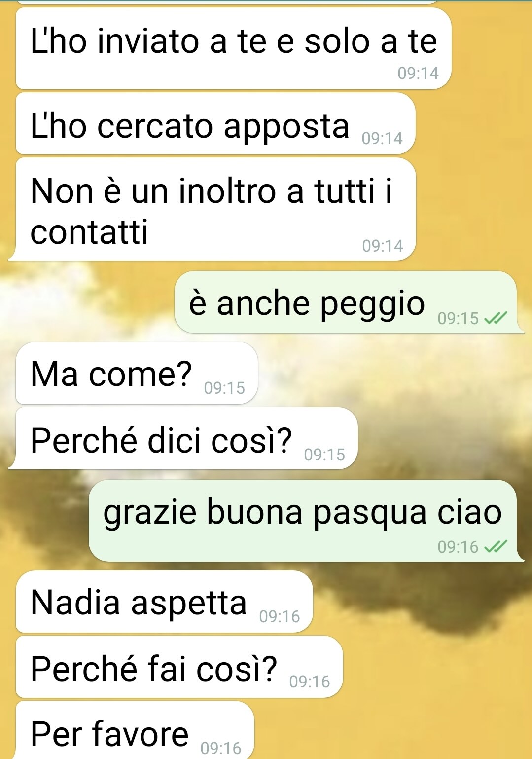Select the "L'ho cercato apposta" message bubble
532x759 pixels.
215,124
